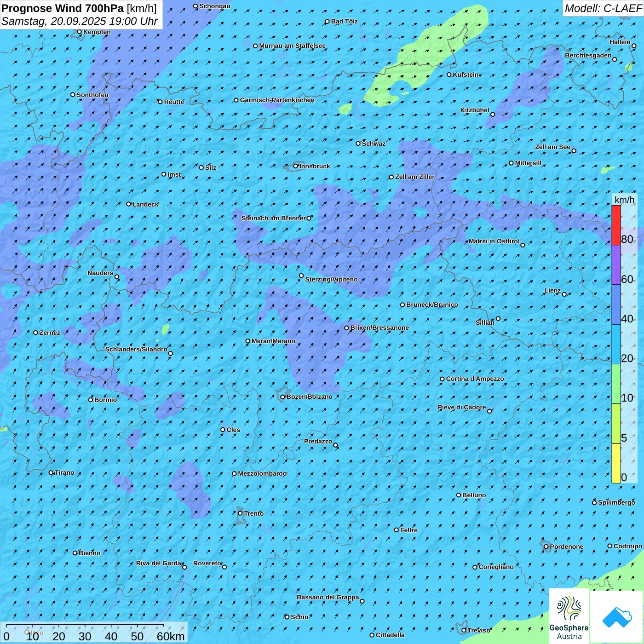The width and height of the screenshot is (644, 644).
Task: Click the Landeck marker dot
Action: coord(129,204)
